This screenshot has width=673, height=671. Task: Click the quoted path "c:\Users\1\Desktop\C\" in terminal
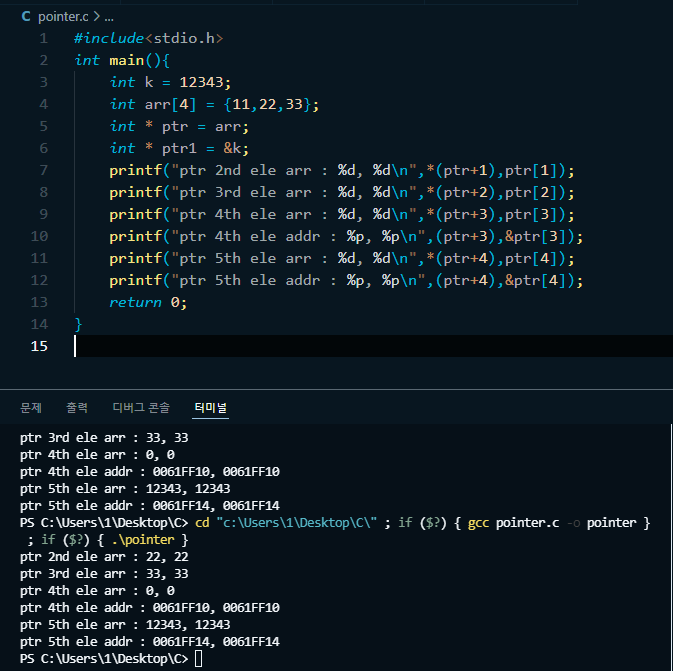point(297,523)
